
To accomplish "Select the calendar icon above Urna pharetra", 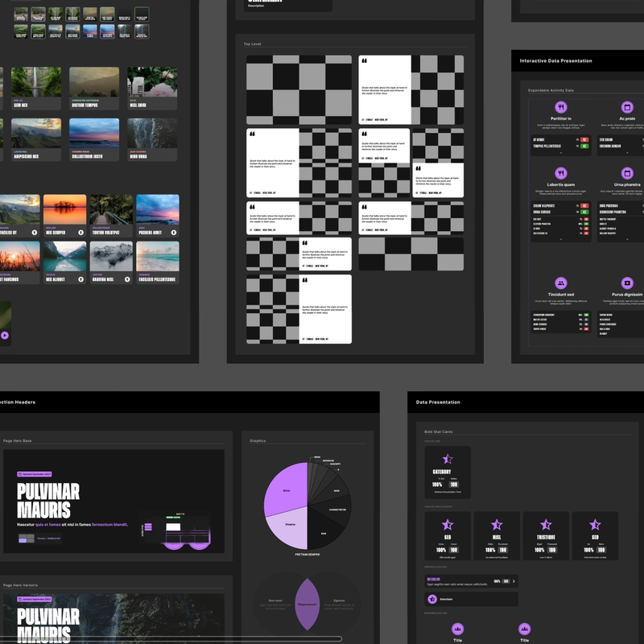I will (x=627, y=173).
